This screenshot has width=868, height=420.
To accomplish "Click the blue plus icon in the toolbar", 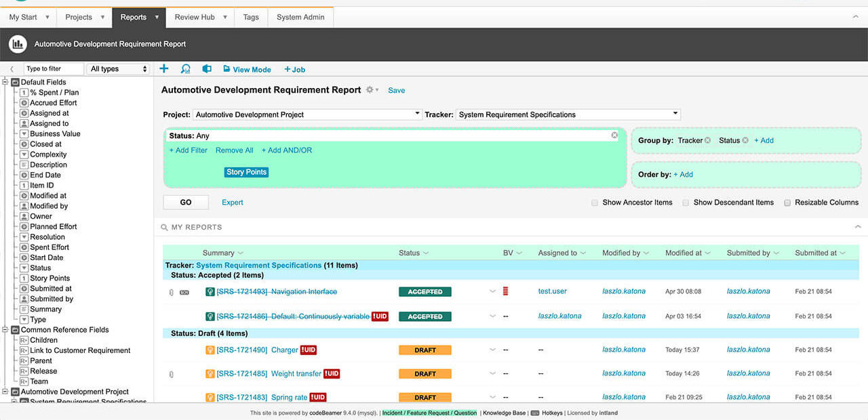I will coord(164,68).
